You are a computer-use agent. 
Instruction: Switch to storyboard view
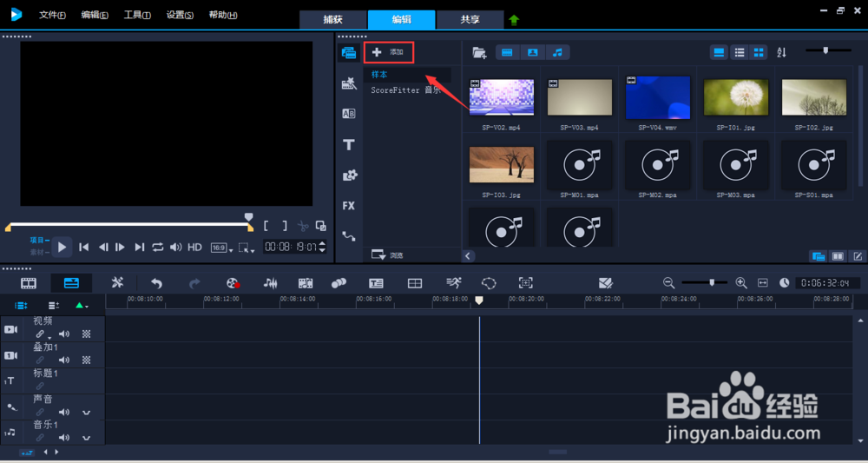(x=29, y=283)
